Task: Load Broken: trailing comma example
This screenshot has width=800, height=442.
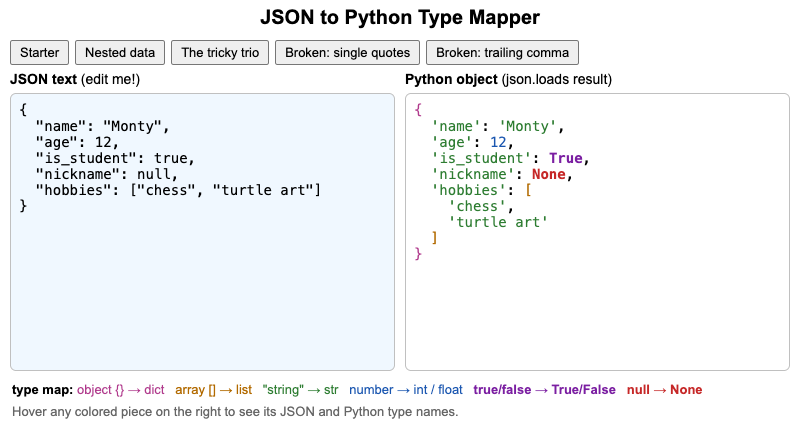Action: coord(502,53)
